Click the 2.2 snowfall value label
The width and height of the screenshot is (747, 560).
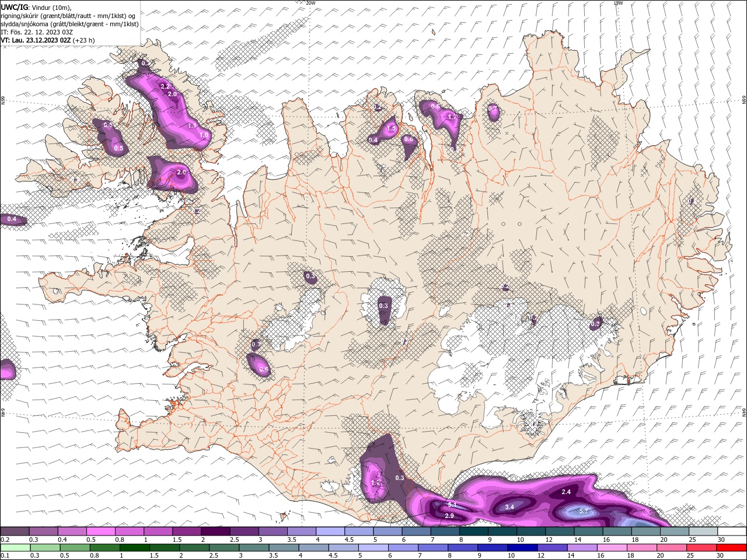coord(165,86)
